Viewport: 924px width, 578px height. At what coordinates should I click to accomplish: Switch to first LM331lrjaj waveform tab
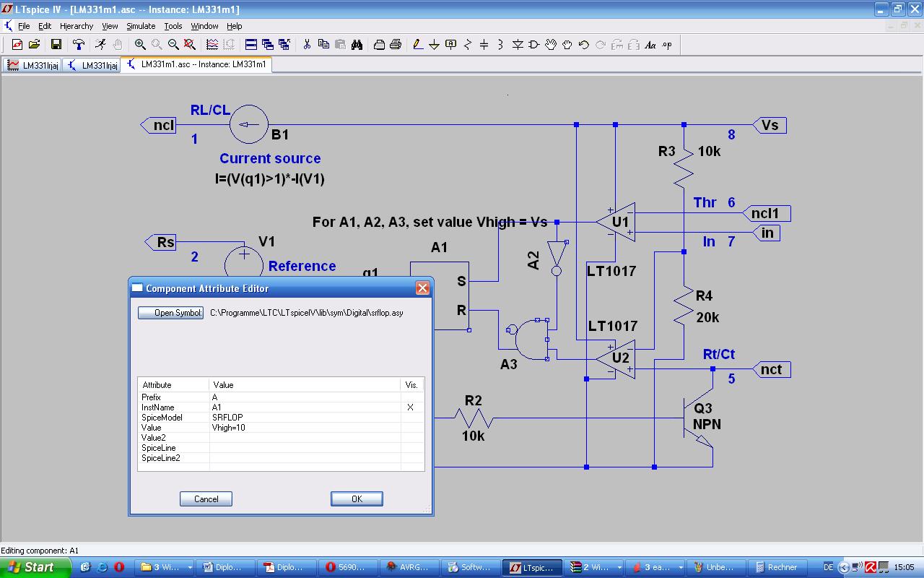pyautogui.click(x=32, y=65)
